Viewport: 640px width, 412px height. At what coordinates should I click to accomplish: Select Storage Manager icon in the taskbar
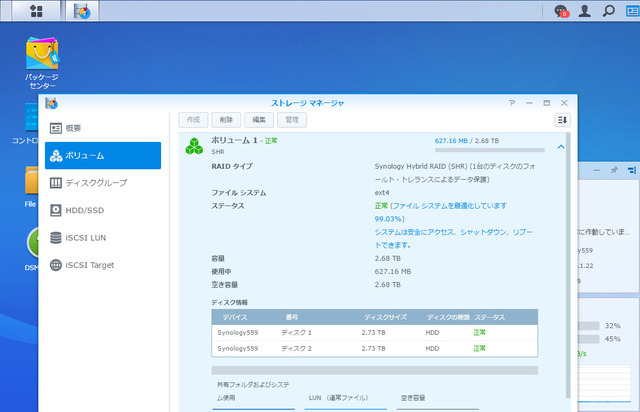pos(82,11)
